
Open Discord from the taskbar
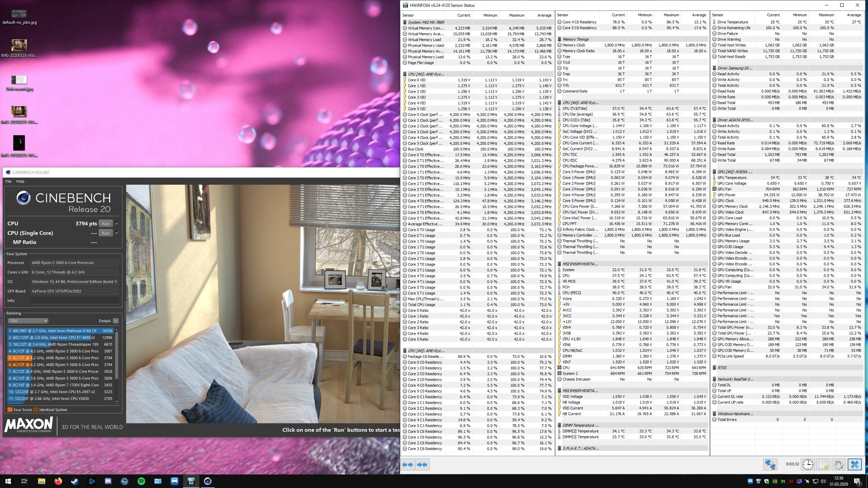108,481
